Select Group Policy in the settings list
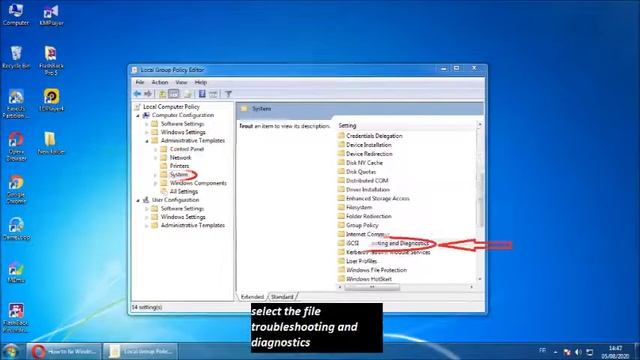 [362, 225]
